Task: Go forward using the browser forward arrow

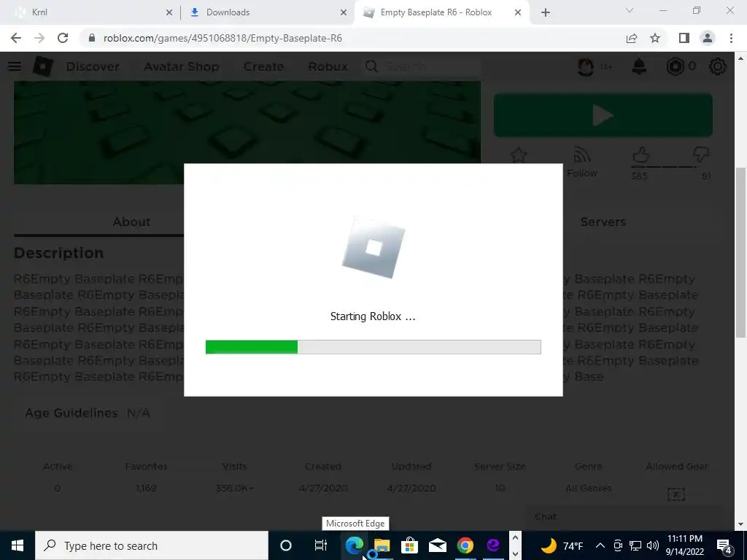Action: coord(39,38)
